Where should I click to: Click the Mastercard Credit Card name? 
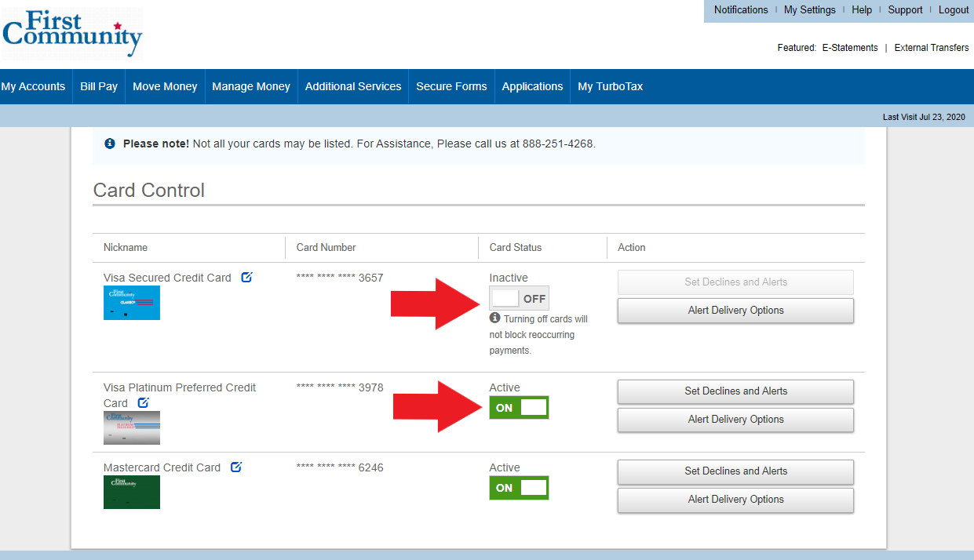162,467
